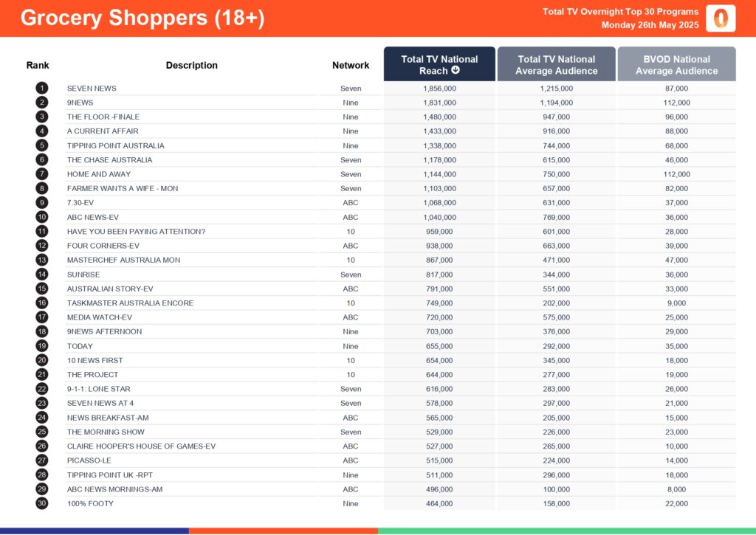The width and height of the screenshot is (756, 535).
Task: Click the orange logo icon in header
Action: (720, 18)
